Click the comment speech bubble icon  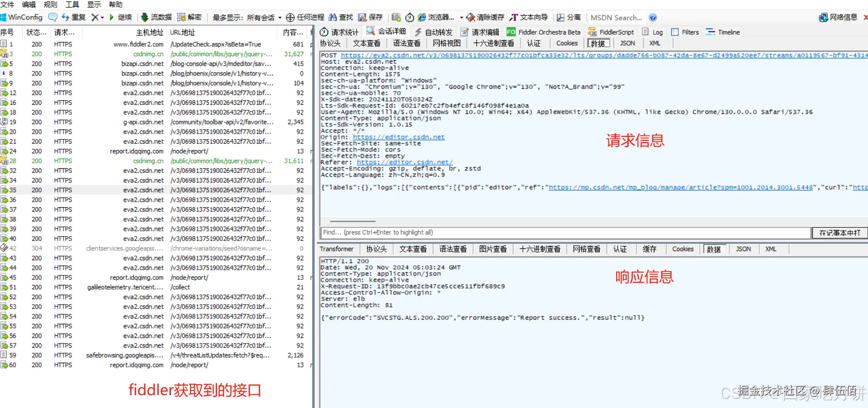tap(53, 17)
